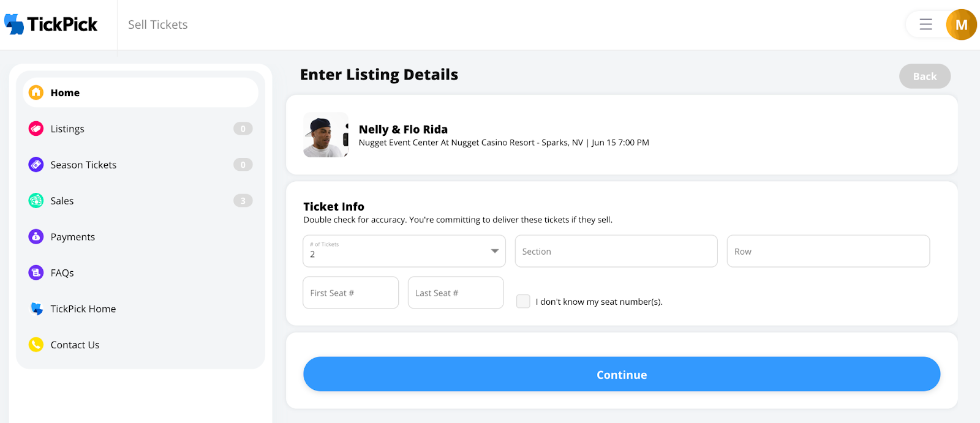The height and width of the screenshot is (423, 980).
Task: Click the yellow Contact Us phone icon
Action: (36, 345)
